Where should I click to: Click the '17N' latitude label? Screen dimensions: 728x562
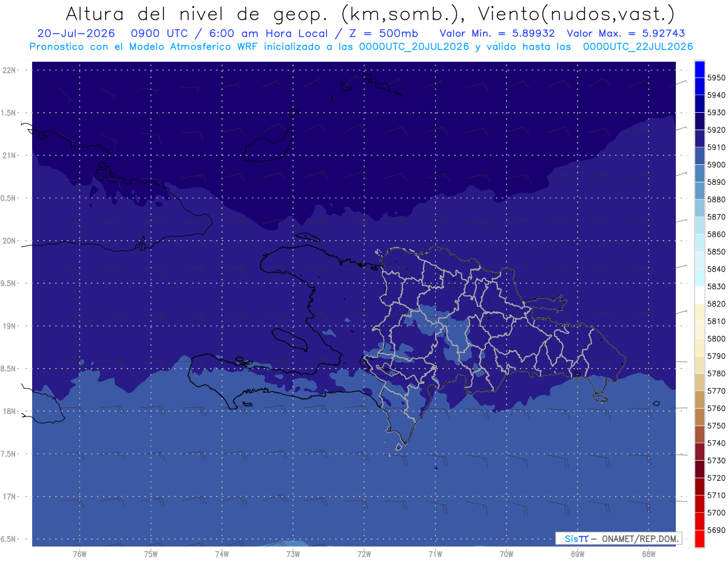tap(9, 497)
